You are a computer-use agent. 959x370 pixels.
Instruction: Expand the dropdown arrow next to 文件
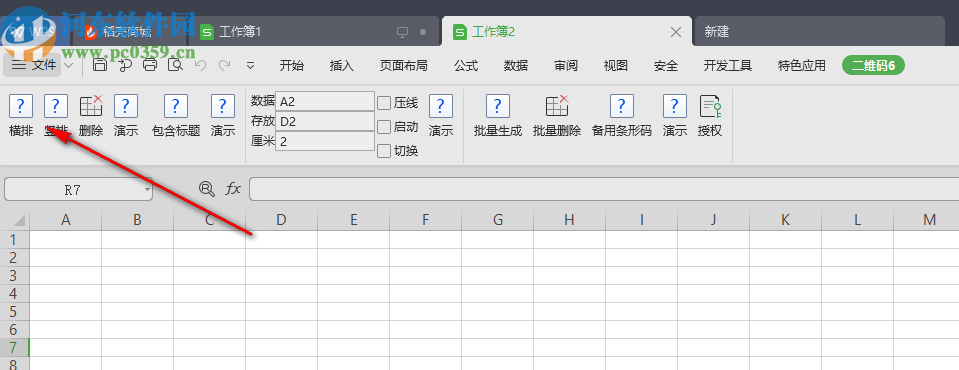69,65
